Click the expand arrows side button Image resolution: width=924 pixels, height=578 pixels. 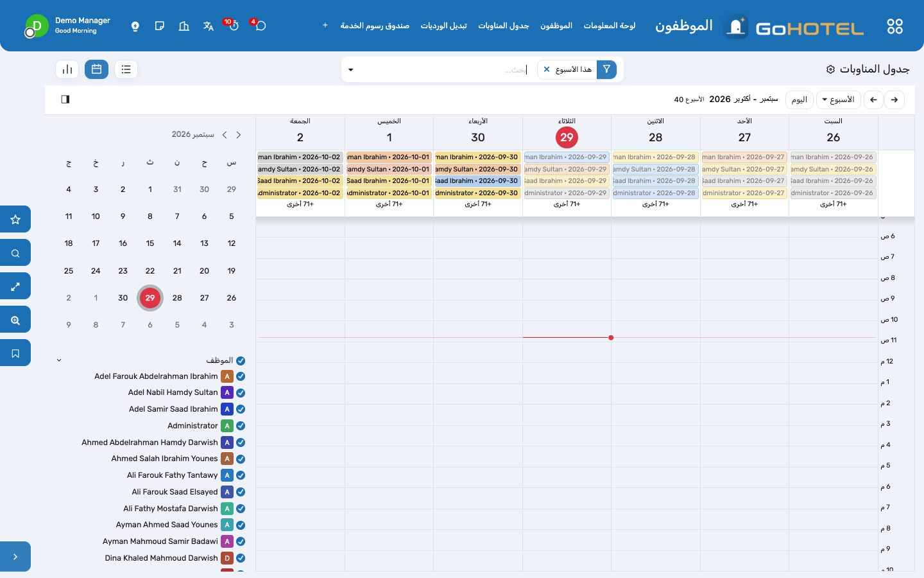(x=15, y=286)
